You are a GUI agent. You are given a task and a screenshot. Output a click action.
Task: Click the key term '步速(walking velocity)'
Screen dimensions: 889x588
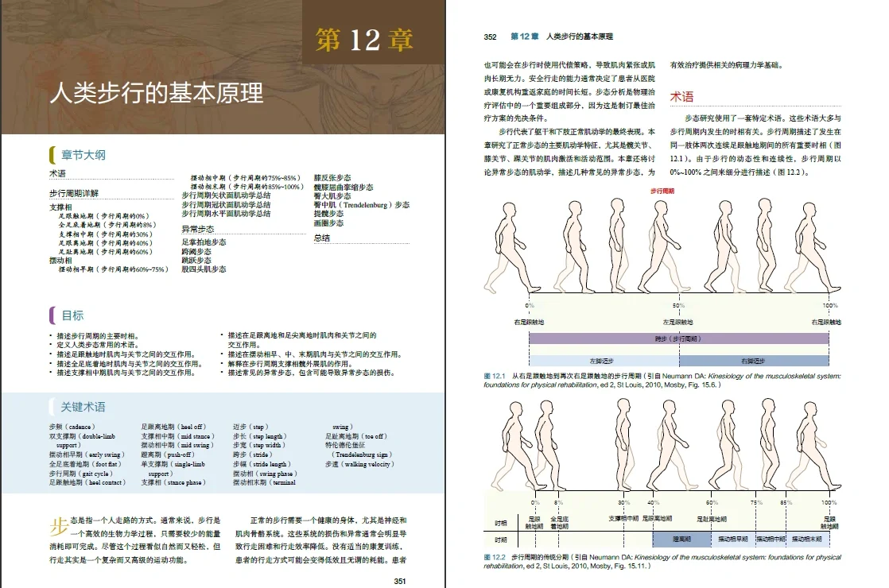pyautogui.click(x=359, y=464)
